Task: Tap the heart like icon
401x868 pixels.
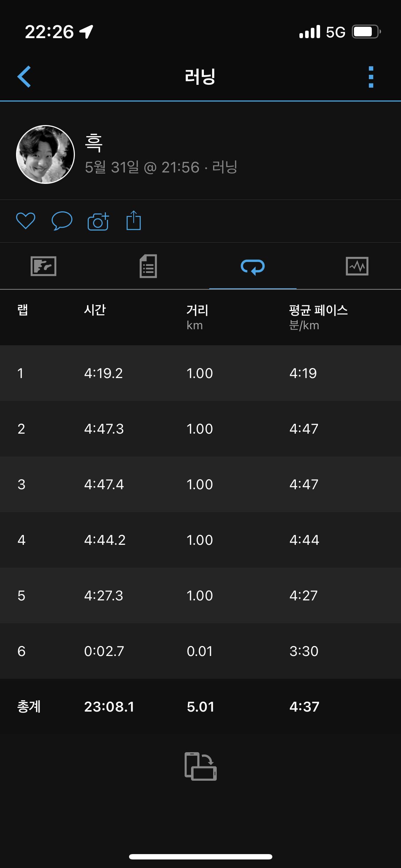Action: [26, 221]
